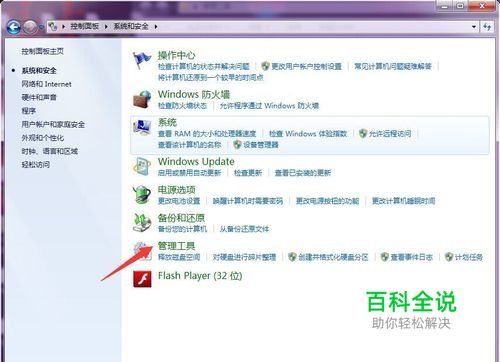Expand breadcrumb arrow before 控制面板
This screenshot has width=500, height=362.
[x=63, y=26]
